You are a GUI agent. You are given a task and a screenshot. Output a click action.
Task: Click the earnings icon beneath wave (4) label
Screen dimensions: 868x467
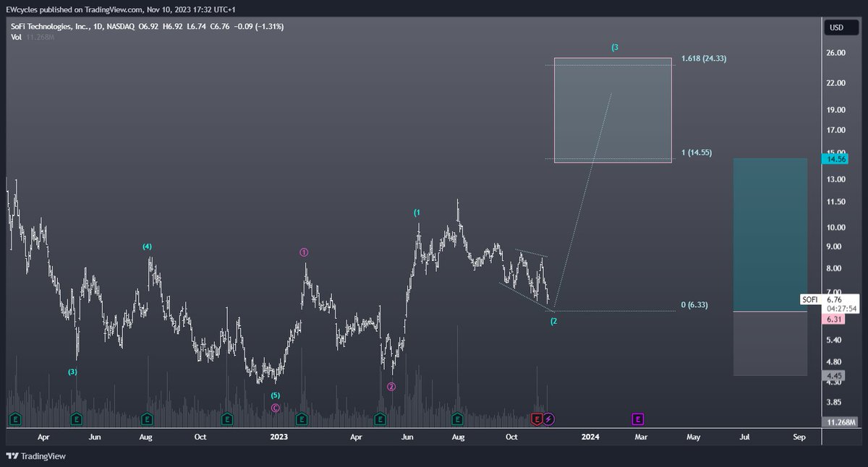tap(147, 419)
